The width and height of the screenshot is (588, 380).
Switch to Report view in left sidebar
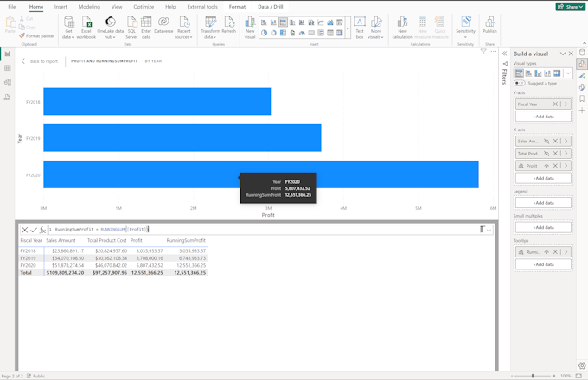8,54
